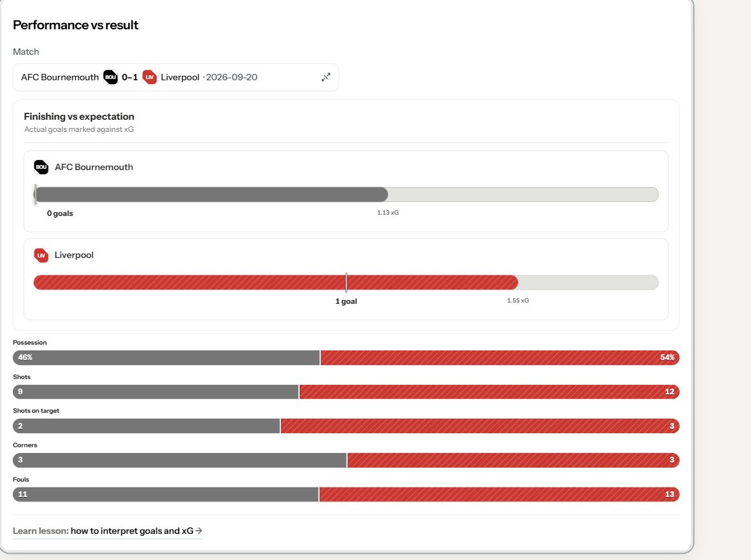Click the 'Finishing vs expectation' heading

(79, 117)
